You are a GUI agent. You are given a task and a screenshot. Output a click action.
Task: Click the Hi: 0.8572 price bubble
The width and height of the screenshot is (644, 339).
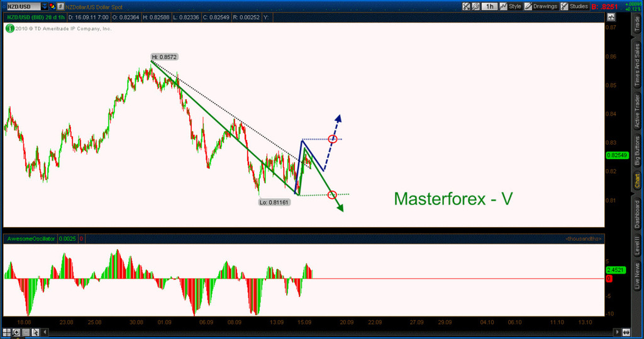click(164, 57)
